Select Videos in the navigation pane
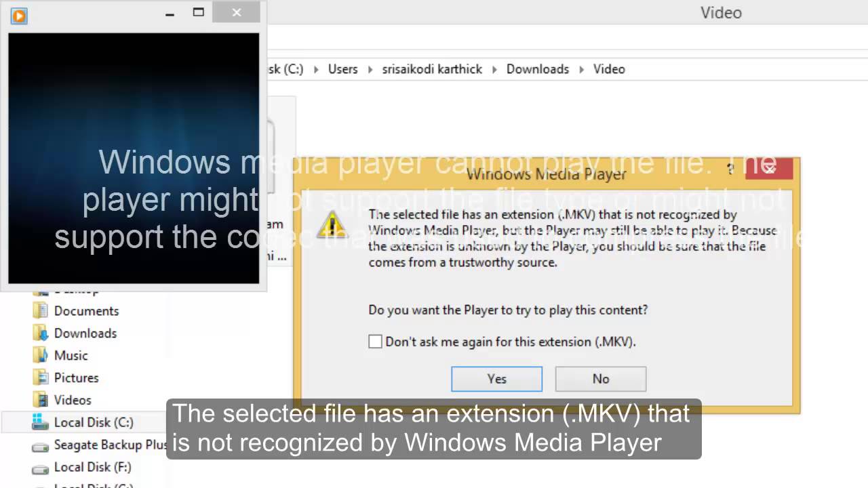The width and height of the screenshot is (868, 488). [x=73, y=400]
